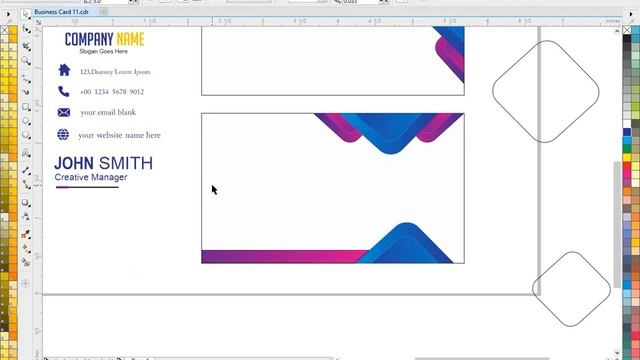Pick white swatch in right palette
This screenshot has height=360, width=640.
coord(627,124)
